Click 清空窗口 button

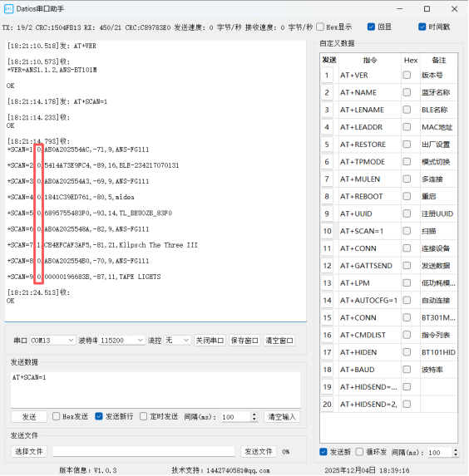coord(279,341)
